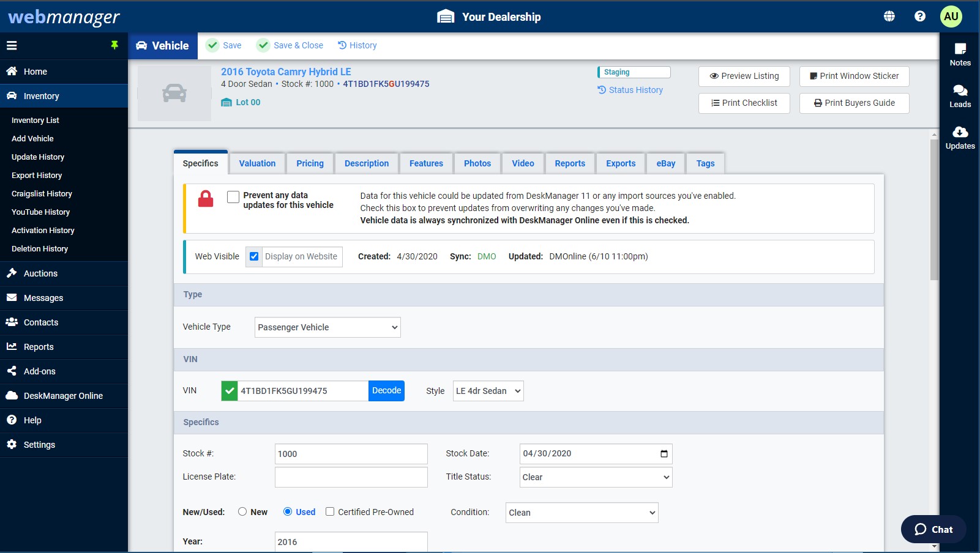The height and width of the screenshot is (553, 980).
Task: Open the Leads panel
Action: pos(960,96)
